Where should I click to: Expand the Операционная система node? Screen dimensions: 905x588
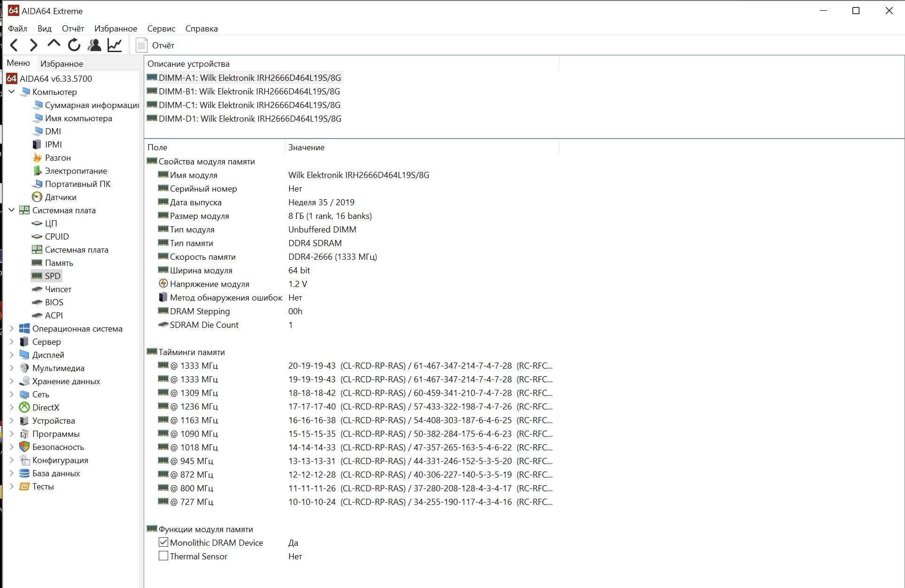(12, 328)
